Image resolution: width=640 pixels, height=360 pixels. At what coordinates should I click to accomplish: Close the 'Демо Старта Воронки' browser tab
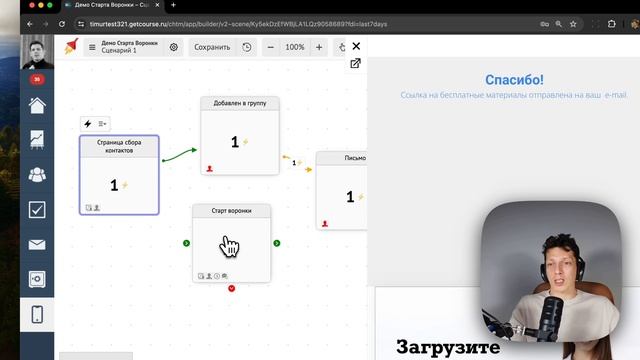click(x=158, y=5)
